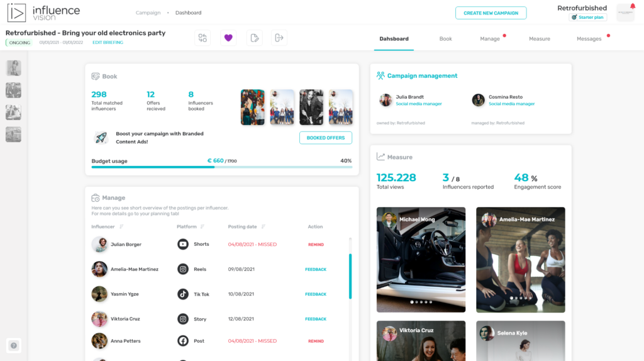The image size is (644, 361).
Task: Click YouTube icon in Julian Borger row
Action: coord(183,244)
